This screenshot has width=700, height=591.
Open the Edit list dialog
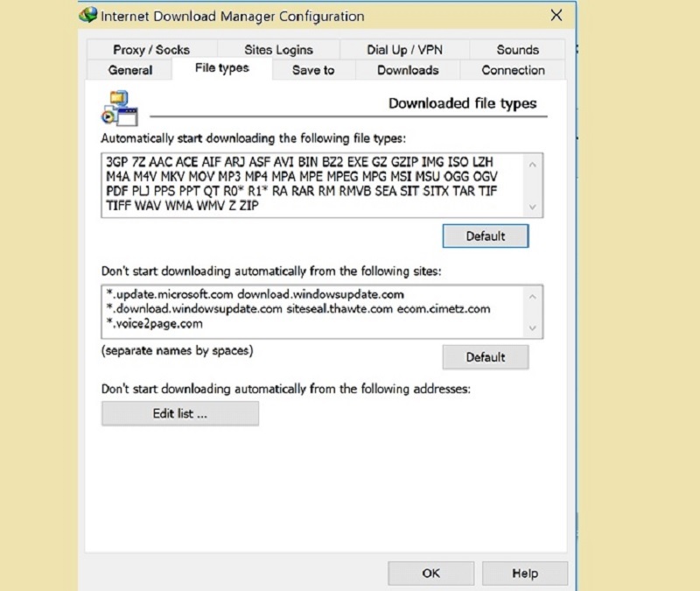[x=180, y=413]
